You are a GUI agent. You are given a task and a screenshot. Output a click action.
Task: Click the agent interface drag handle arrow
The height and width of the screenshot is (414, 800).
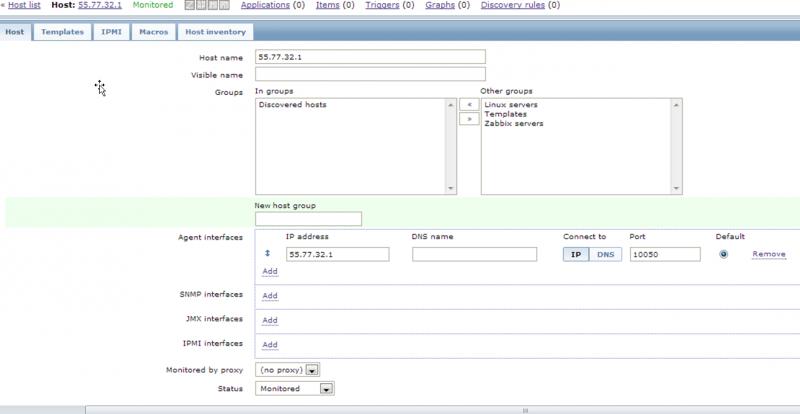(x=267, y=253)
